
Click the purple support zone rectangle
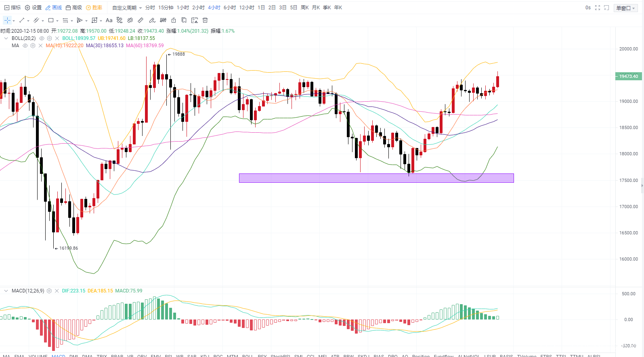(x=376, y=178)
